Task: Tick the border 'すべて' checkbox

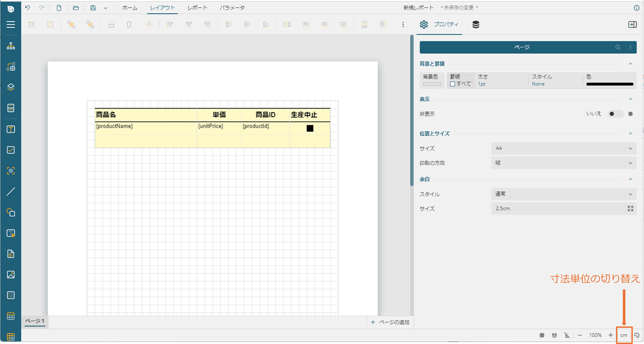Action: (x=452, y=84)
